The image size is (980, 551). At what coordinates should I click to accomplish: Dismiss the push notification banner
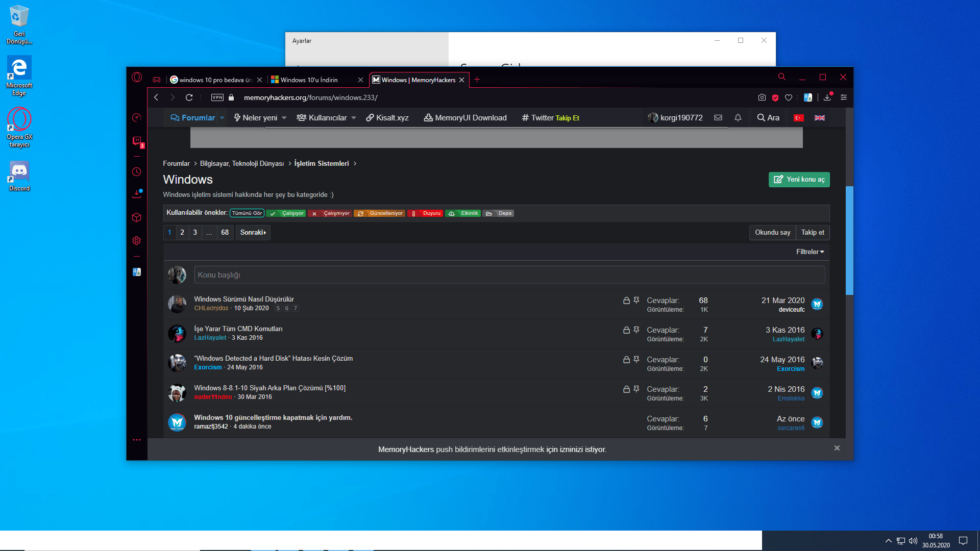(x=837, y=448)
